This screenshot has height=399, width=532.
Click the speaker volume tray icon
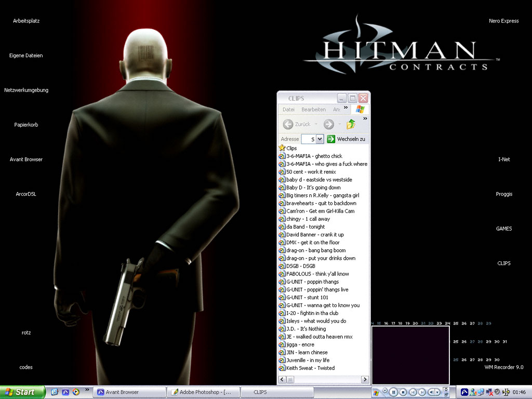497,392
